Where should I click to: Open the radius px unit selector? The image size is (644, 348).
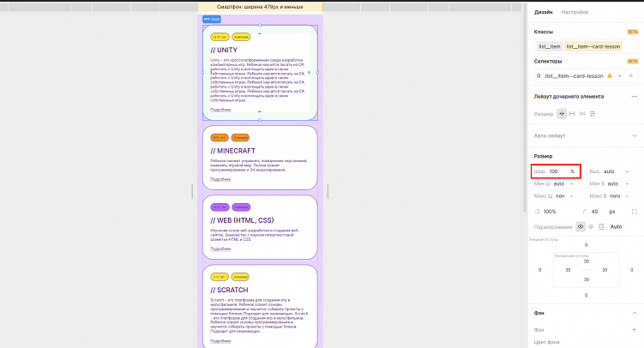(612, 212)
